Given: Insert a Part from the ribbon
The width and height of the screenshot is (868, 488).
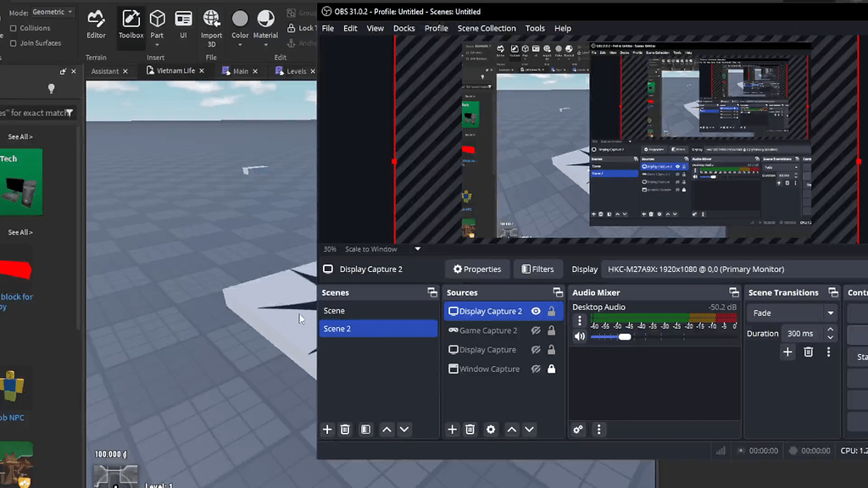Looking at the screenshot, I should click(x=157, y=23).
